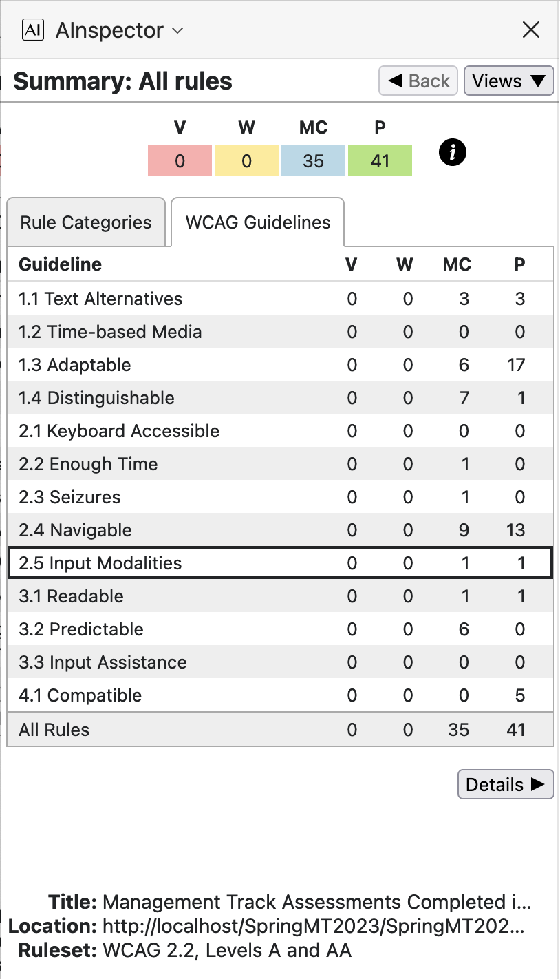This screenshot has height=979, width=560.
Task: Open the Views dropdown menu
Action: tap(509, 81)
